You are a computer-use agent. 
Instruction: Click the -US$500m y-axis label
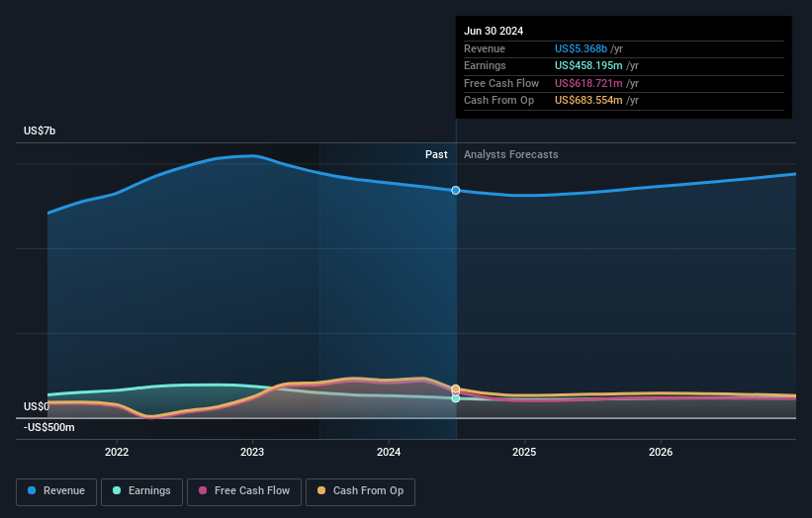49,427
